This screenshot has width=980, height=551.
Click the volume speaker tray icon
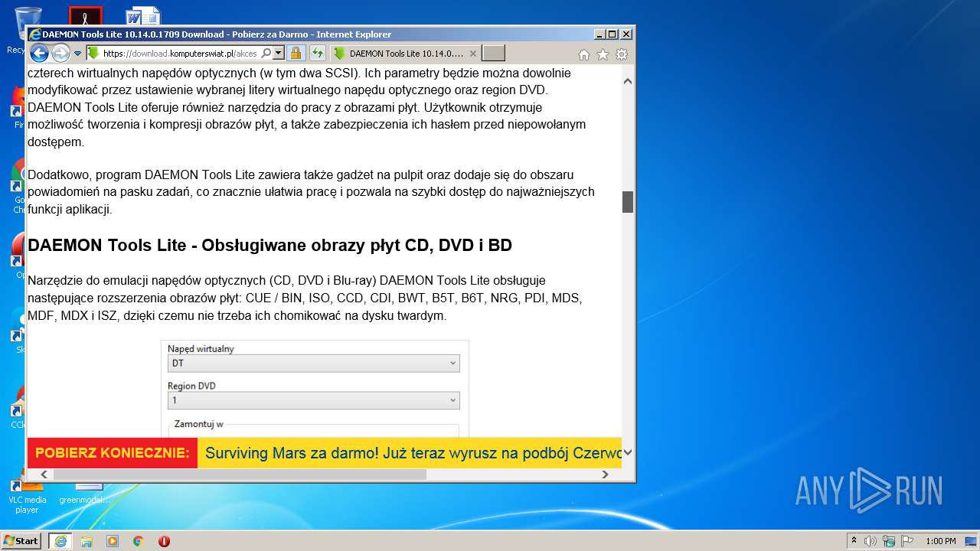point(871,541)
